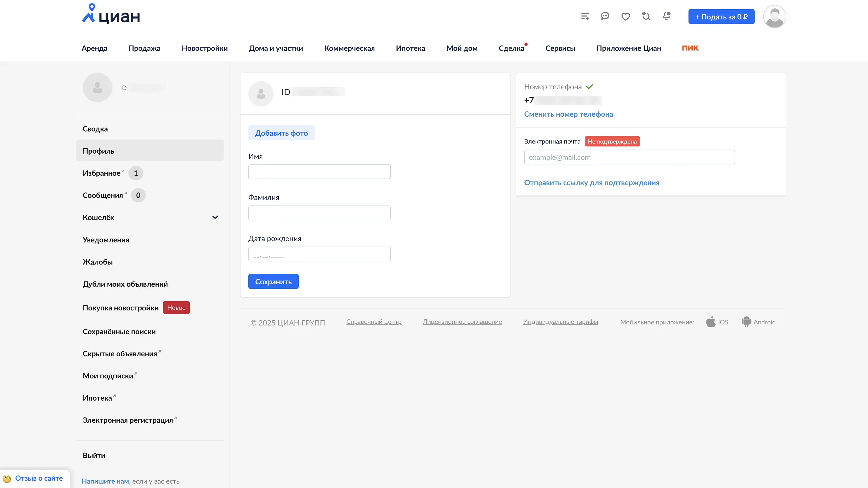
Task: Open favorites via the heart icon
Action: [626, 16]
